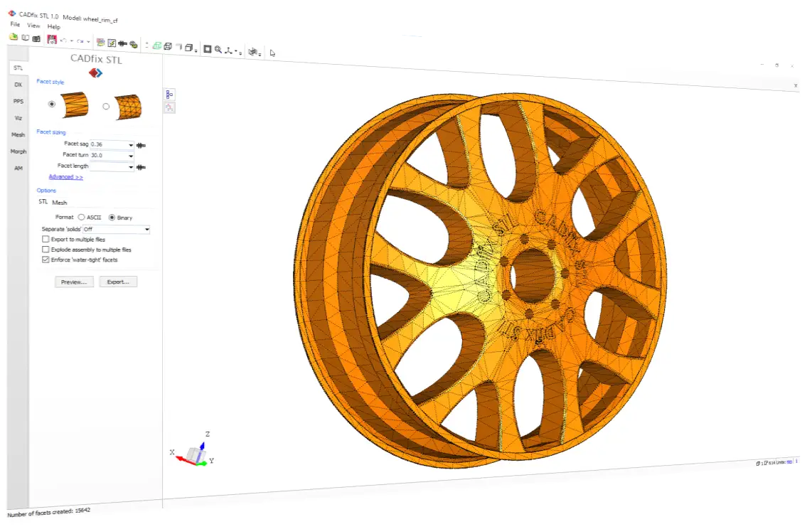Image resolution: width=812 pixels, height=529 pixels.
Task: Open the STL options sub-tab
Action: pyautogui.click(x=43, y=201)
